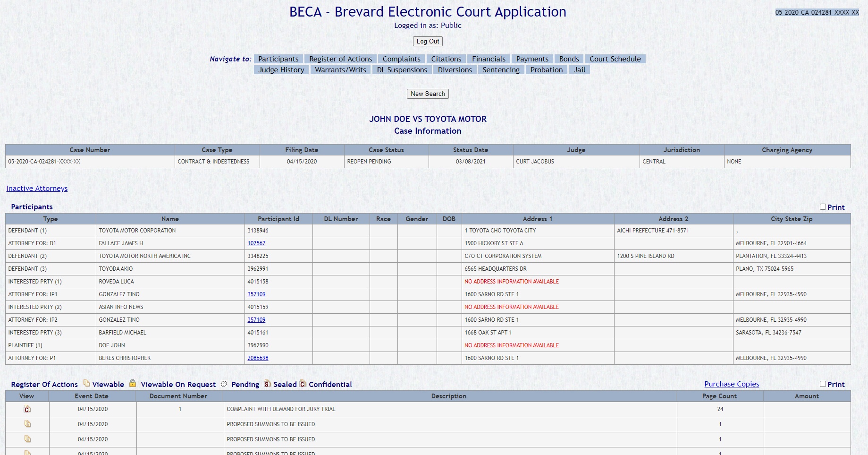Open participant ID 2086698 for Beres Christopher
Viewport: 868px width, 455px height.
tap(258, 358)
